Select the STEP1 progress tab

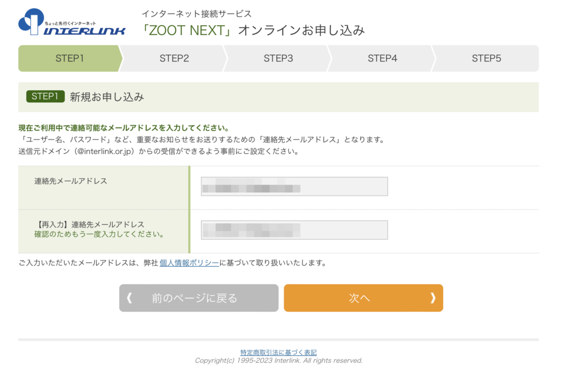70,58
